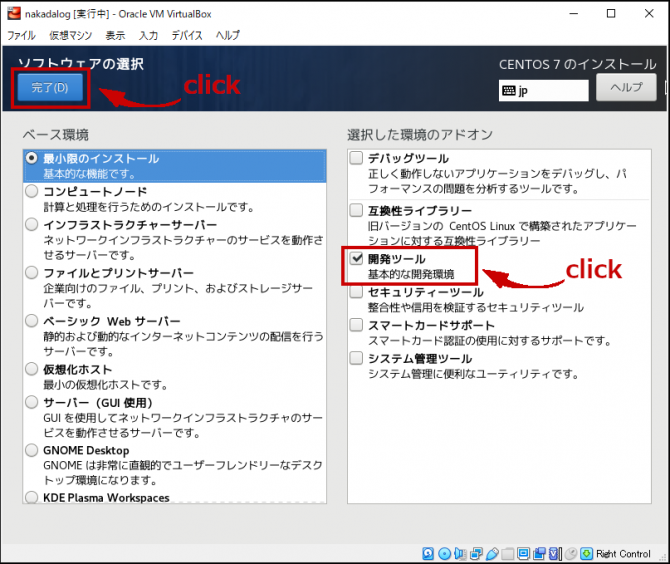Click the mouse integration status icon

569,553
